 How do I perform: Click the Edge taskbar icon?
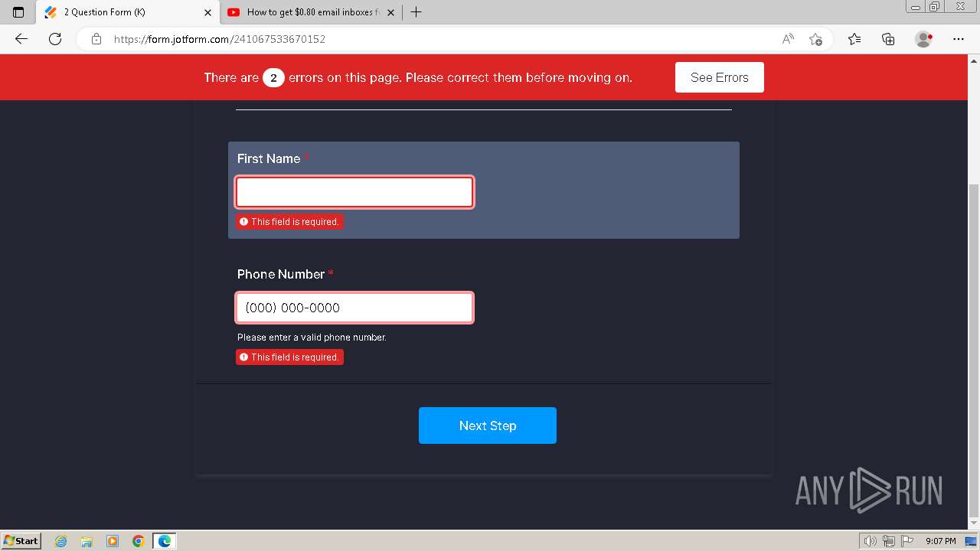[165, 541]
